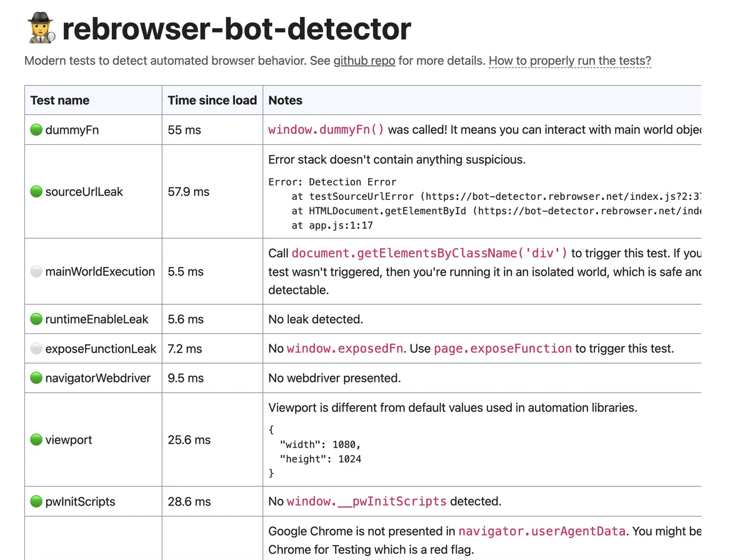Select the 'pwInitScripts' test name text

click(80, 501)
